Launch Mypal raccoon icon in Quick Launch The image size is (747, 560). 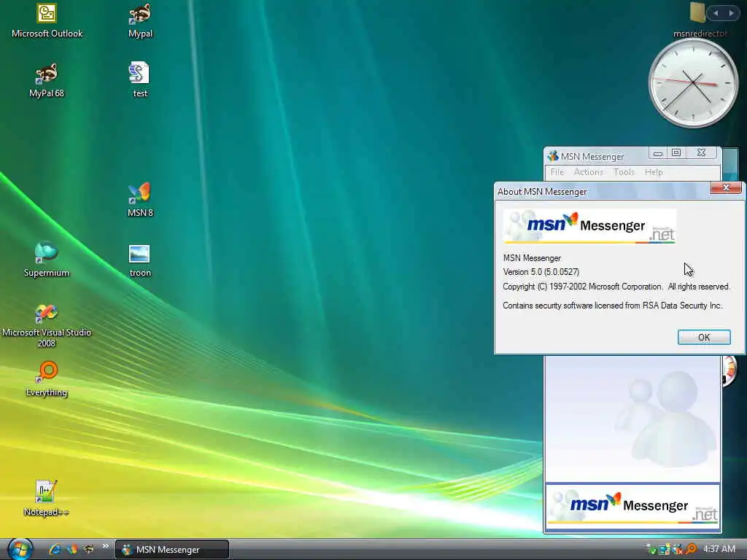coord(88,549)
